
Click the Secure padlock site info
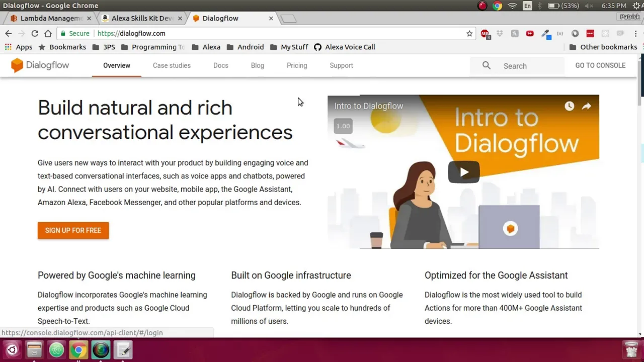(x=74, y=34)
